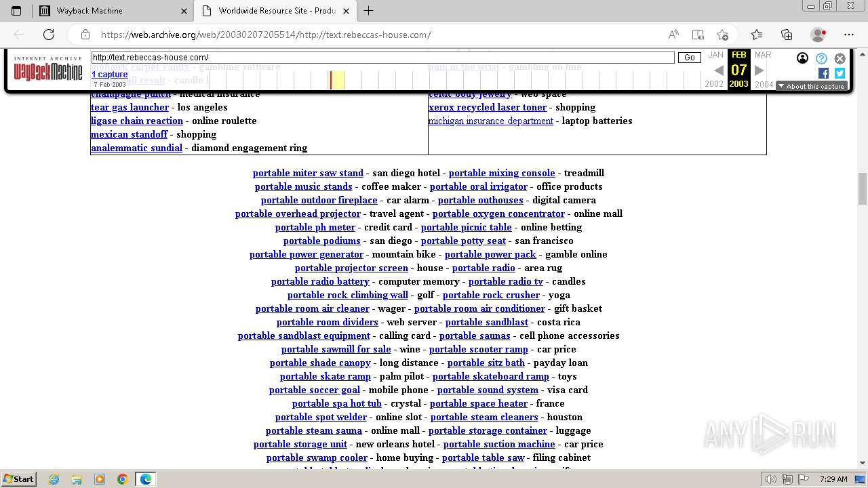Screen dimensions: 868x488
Task: Share capture on Facebook icon
Action: [823, 73]
